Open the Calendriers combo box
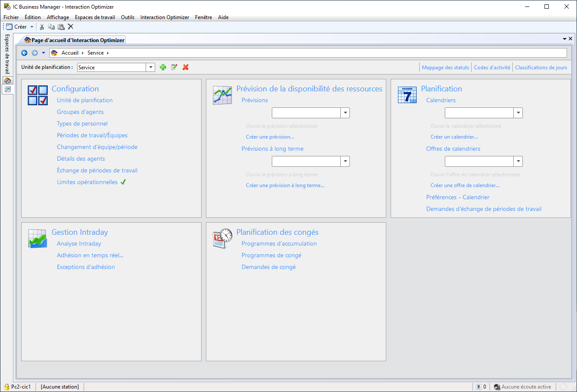Image resolution: width=577 pixels, height=392 pixels. (x=518, y=113)
